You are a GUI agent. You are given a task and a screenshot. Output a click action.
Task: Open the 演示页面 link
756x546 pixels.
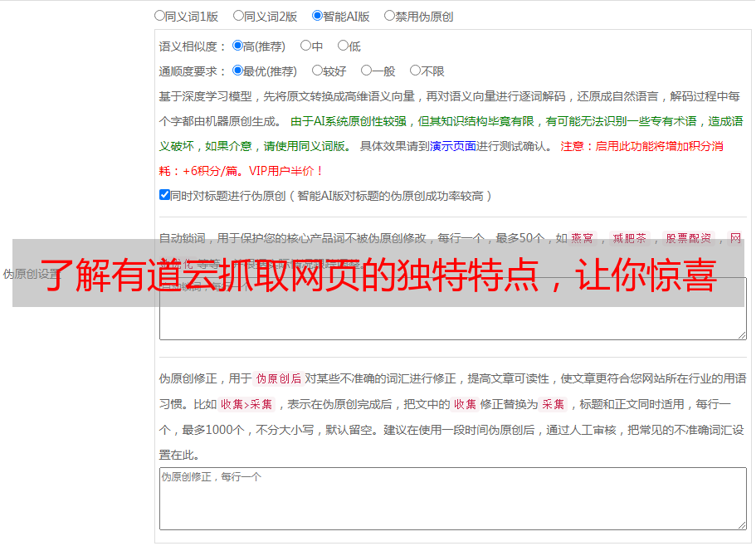tap(453, 146)
